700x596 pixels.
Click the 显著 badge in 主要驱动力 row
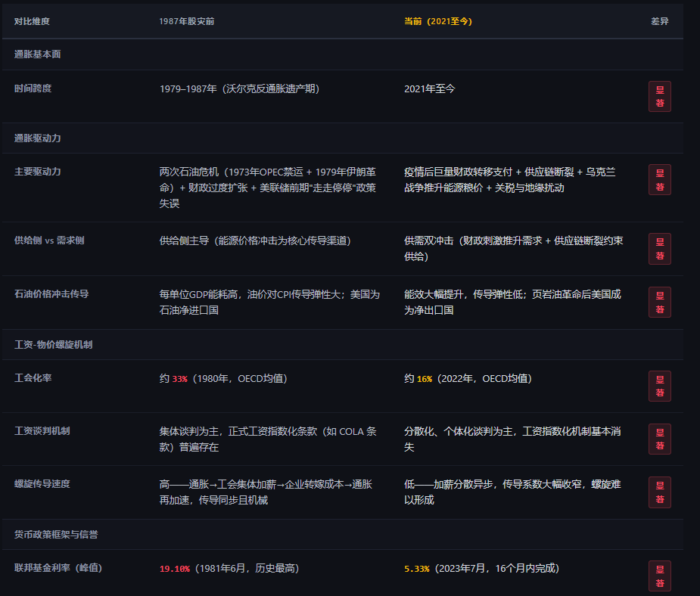(x=660, y=180)
